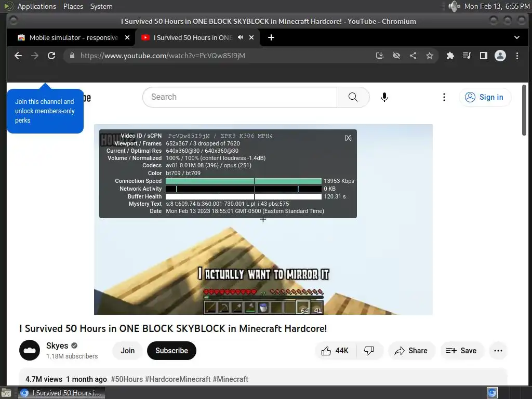The height and width of the screenshot is (399, 532).
Task: Click the video title text
Action: click(173, 328)
